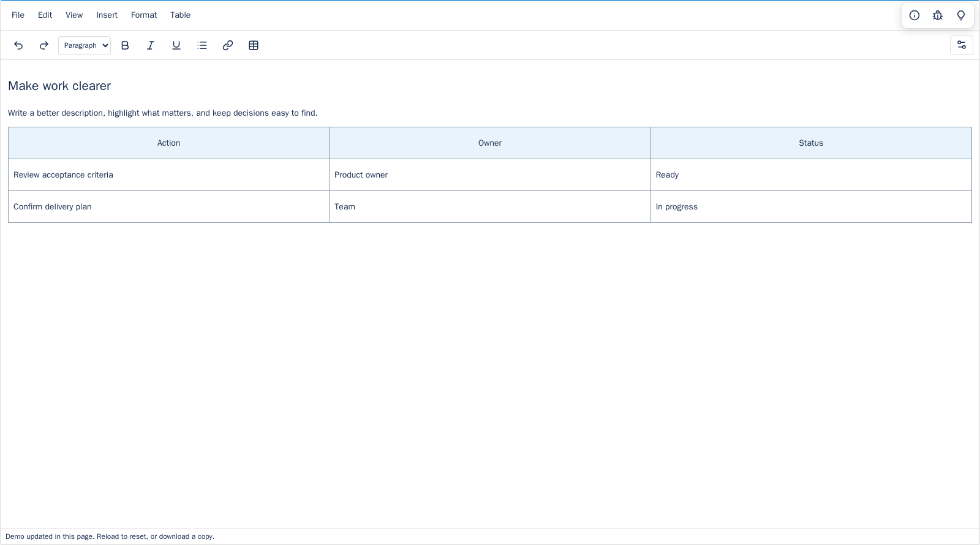980x545 pixels.
Task: Click the Redo arrow icon
Action: click(44, 45)
